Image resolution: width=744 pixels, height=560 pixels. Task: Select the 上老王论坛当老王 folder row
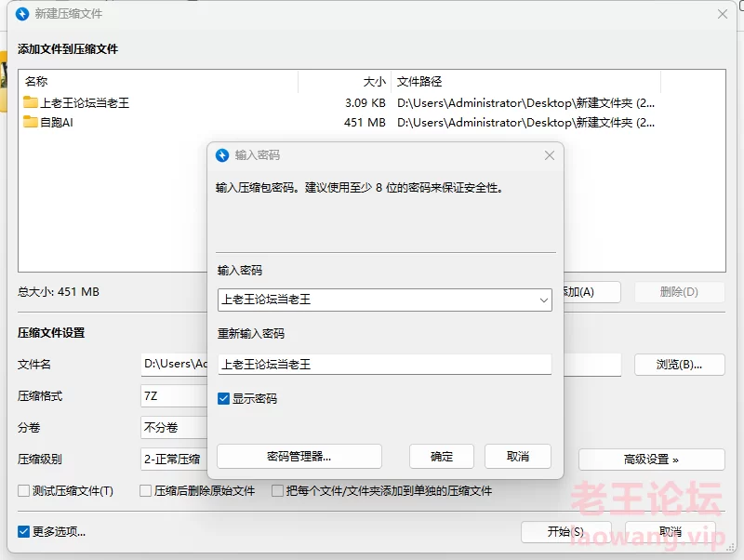372,102
